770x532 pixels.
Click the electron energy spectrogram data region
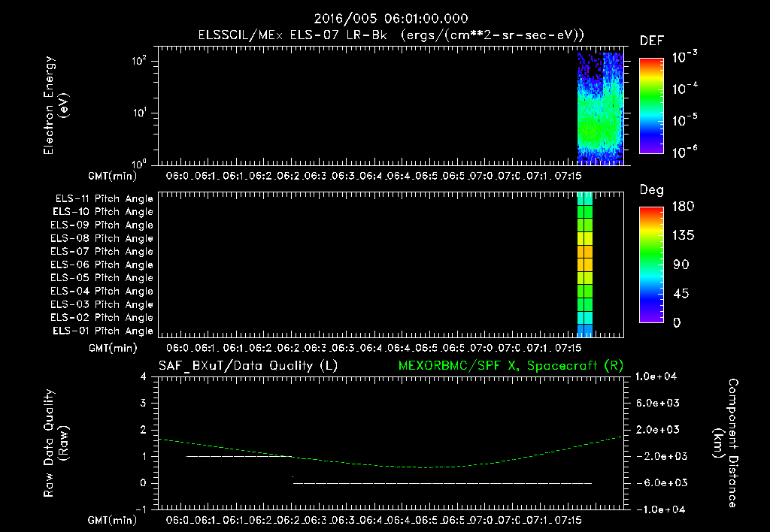tap(600, 108)
